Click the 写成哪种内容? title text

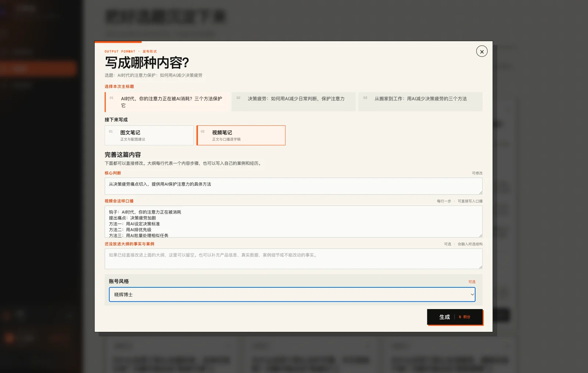(147, 63)
